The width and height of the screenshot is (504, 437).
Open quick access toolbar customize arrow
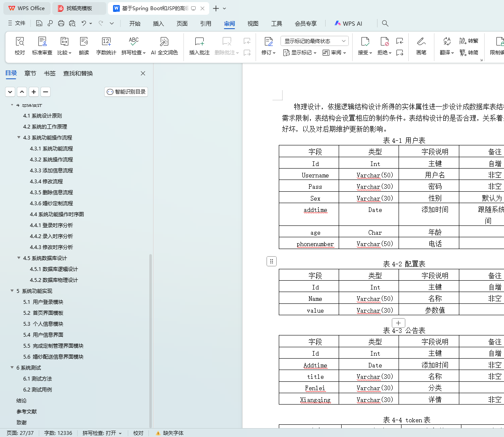(x=111, y=23)
